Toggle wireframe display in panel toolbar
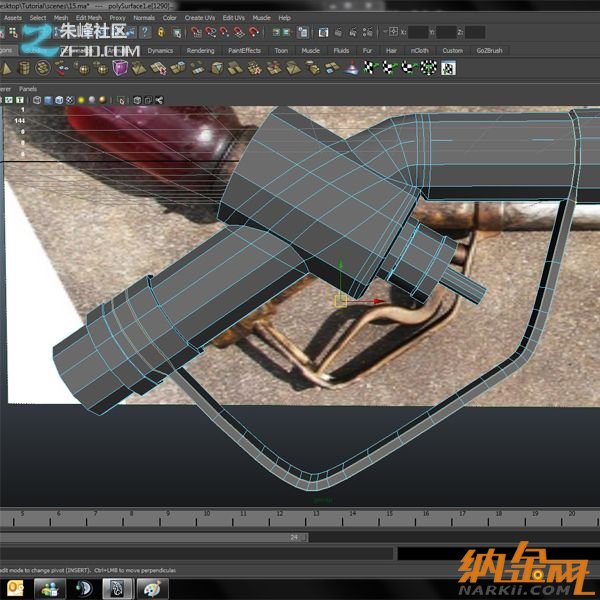600x600 pixels. 37,100
